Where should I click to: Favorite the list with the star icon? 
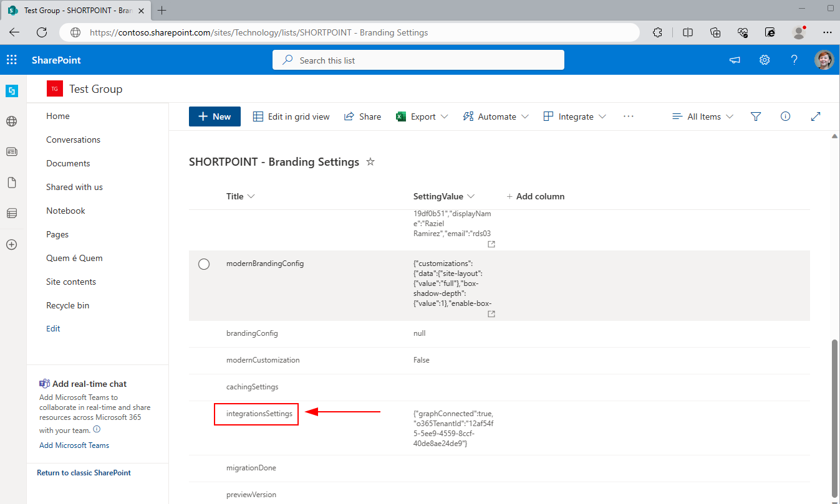(x=370, y=162)
